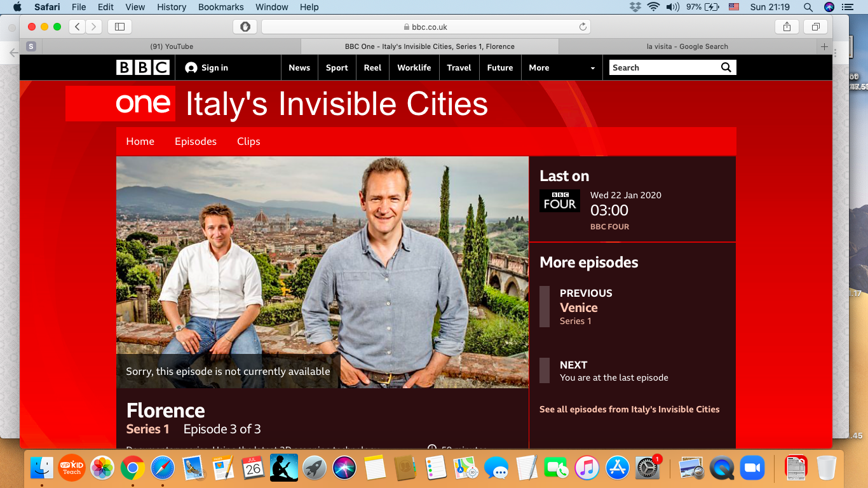Click the Share icon in Safari toolbar
Screen dimensions: 868x488
coord(787,27)
